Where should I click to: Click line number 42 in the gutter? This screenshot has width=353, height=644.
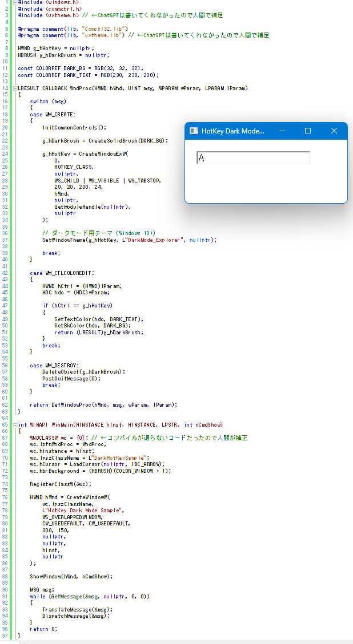pyautogui.click(x=6, y=273)
